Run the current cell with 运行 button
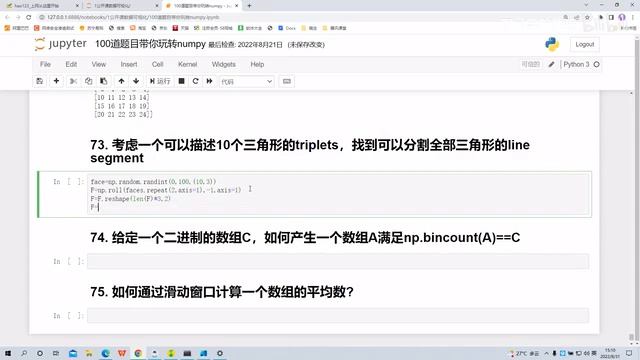Screen dimensions: 640x360 coord(160,81)
